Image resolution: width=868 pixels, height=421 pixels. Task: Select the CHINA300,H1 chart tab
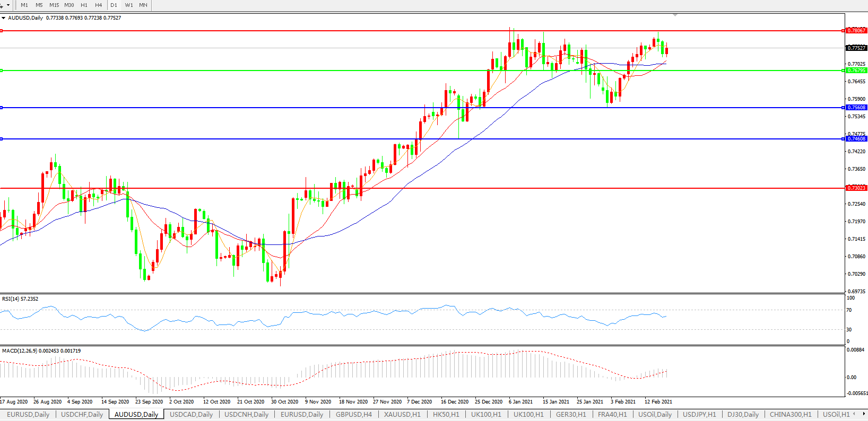tap(790, 415)
